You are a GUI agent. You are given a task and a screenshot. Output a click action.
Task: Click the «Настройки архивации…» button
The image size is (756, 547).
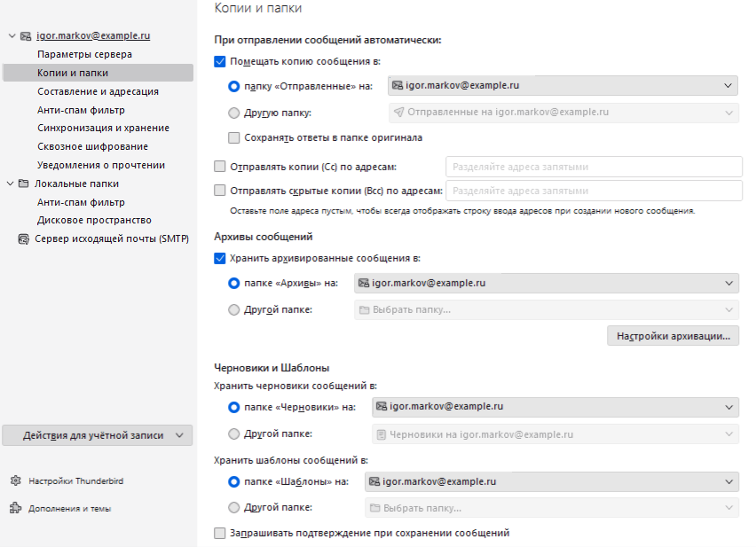coord(673,336)
